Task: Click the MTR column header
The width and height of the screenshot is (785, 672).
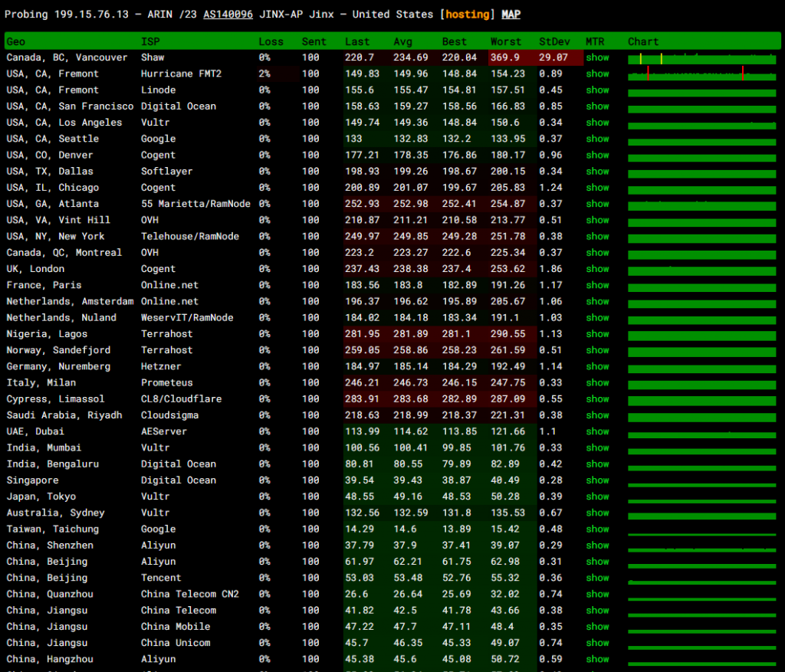Action: click(x=595, y=41)
